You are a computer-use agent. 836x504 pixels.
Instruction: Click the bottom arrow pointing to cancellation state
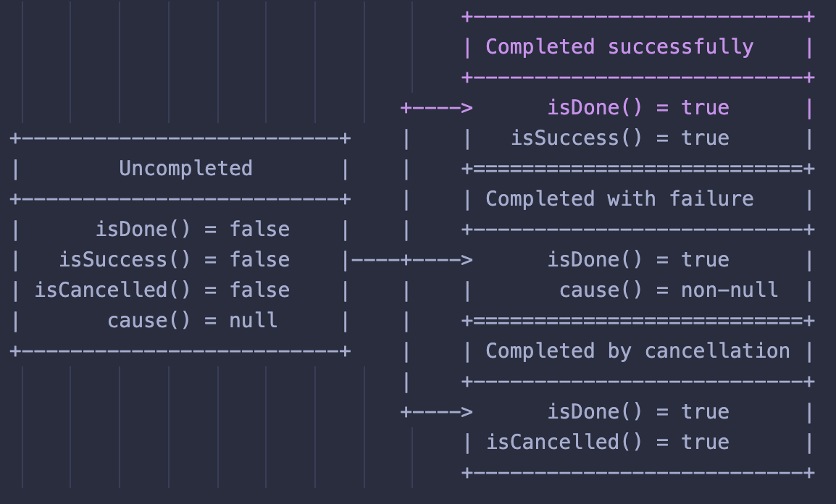437,412
